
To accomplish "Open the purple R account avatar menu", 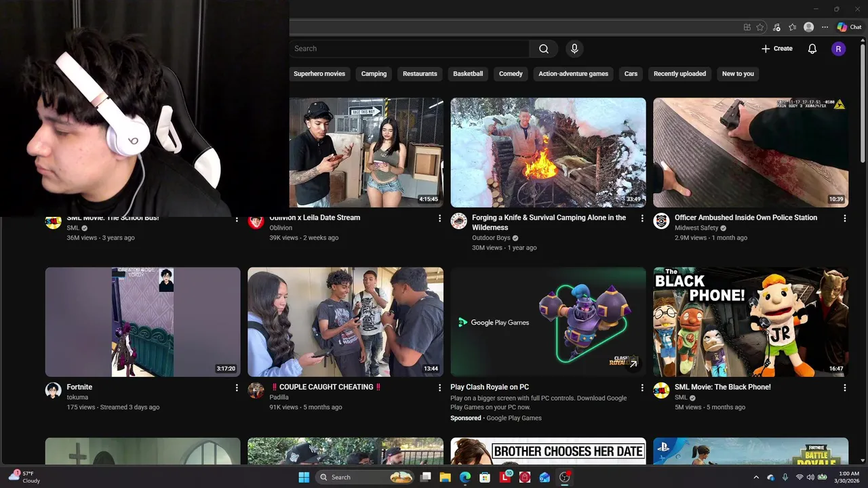I will 839,49.
